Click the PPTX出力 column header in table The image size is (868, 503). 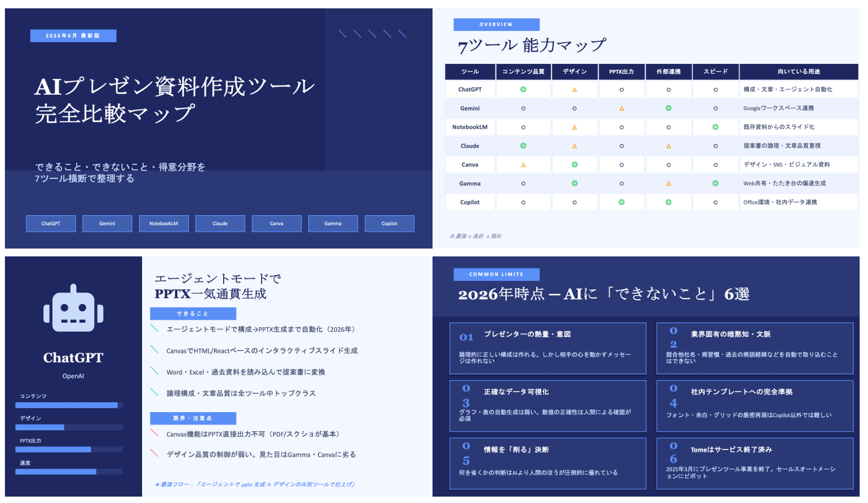621,72
